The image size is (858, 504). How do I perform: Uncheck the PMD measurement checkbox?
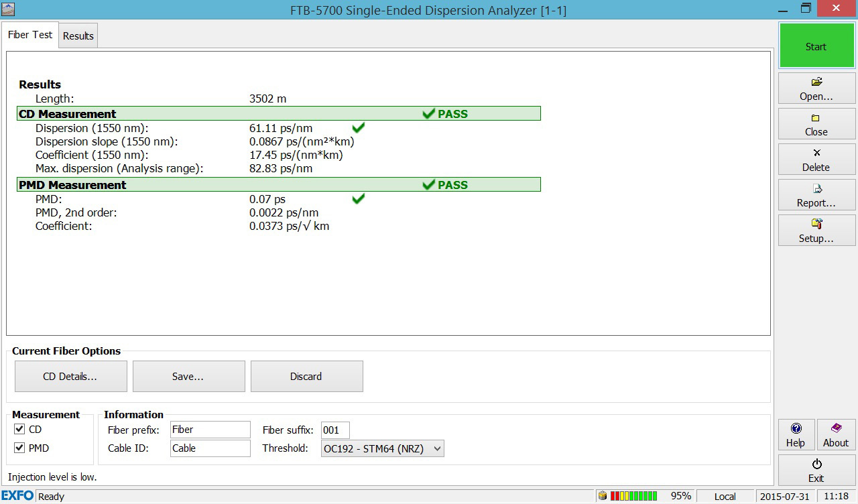[x=19, y=448]
